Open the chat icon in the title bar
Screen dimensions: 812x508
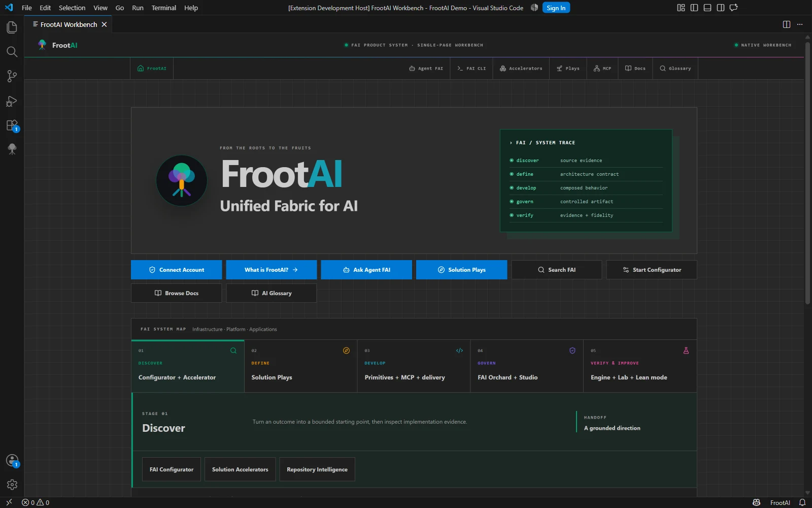(733, 8)
